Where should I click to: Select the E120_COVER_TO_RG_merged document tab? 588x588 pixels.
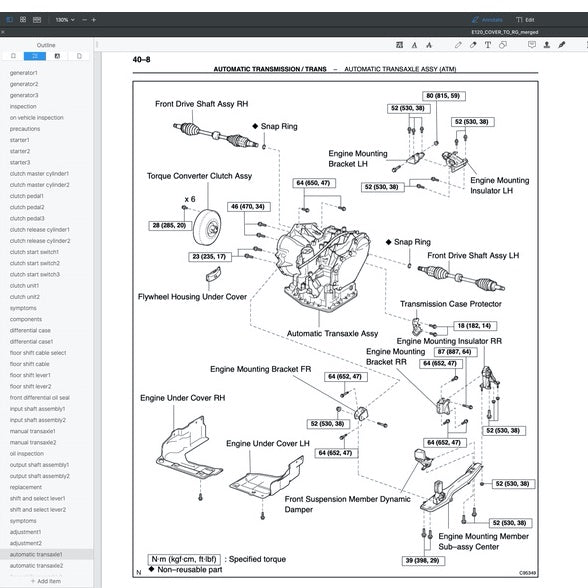505,32
